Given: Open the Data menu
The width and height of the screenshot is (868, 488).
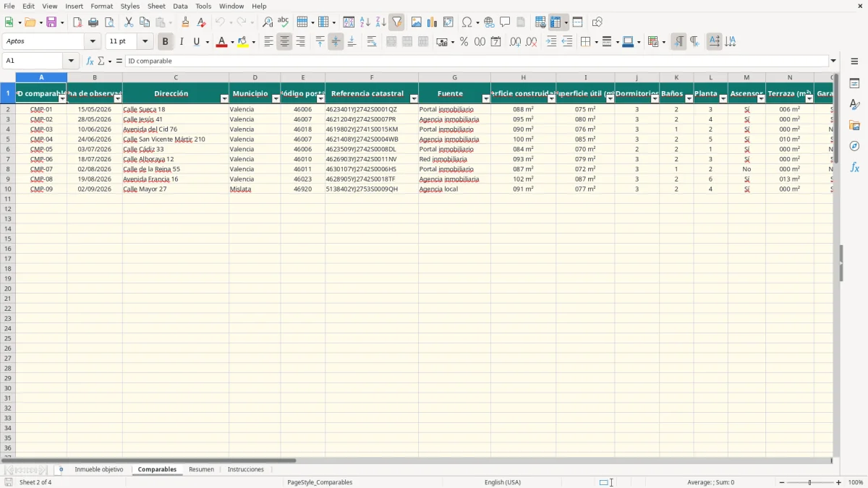Looking at the screenshot, I should point(180,6).
